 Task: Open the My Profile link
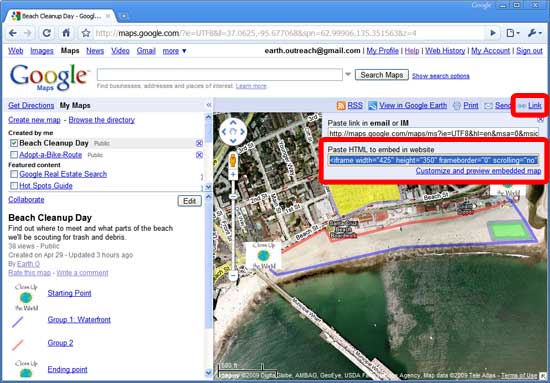point(382,51)
